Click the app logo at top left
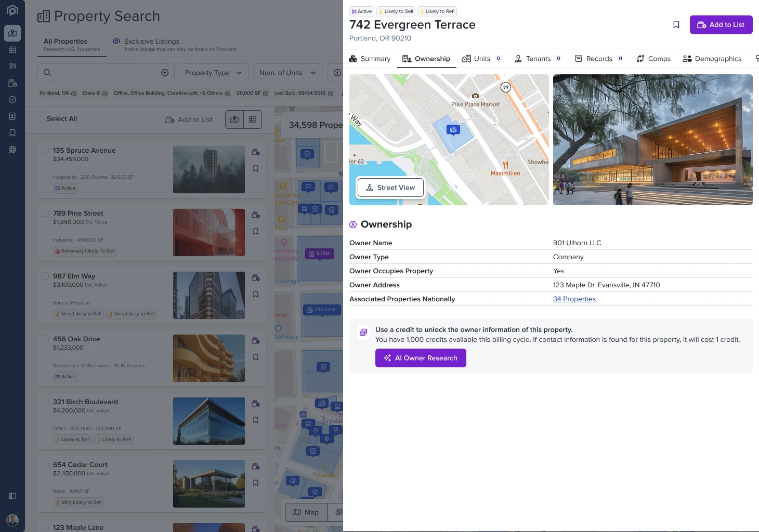759x532 pixels. [x=12, y=10]
